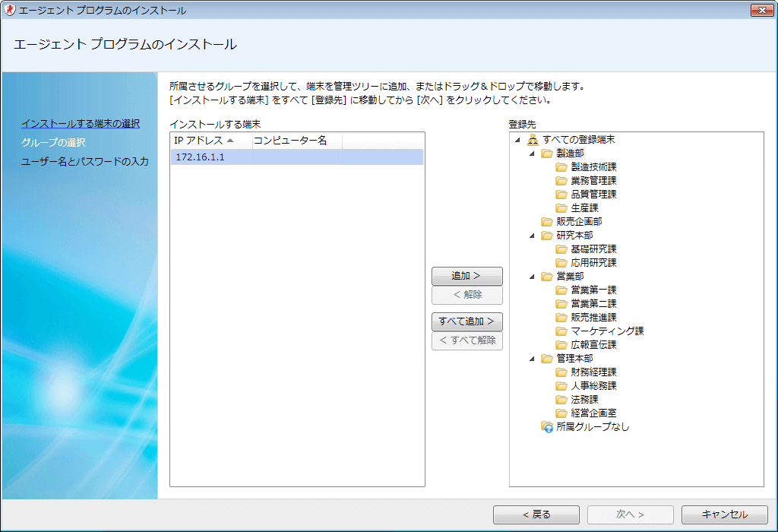Screen dimensions: 778x532
Task: Click the 所属グループなし folder icon
Action: click(x=547, y=427)
